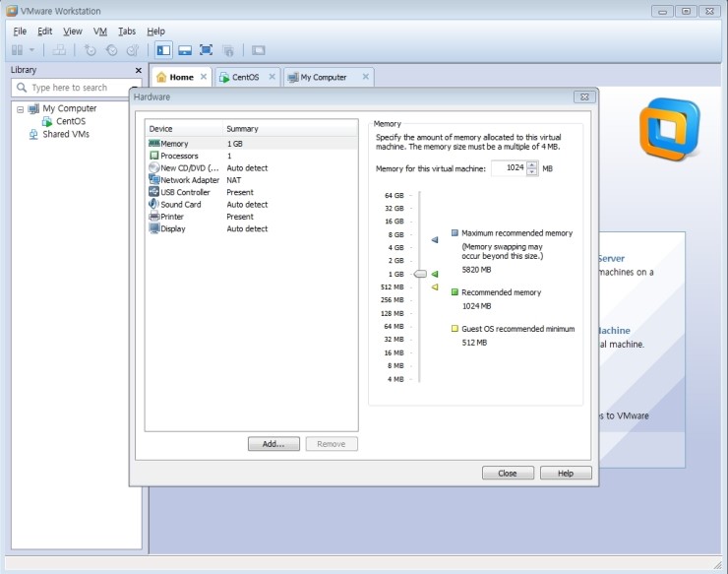Toggle the thumbnail bar toolbar icon
Screen dimensions: 728x574
[x=185, y=50]
